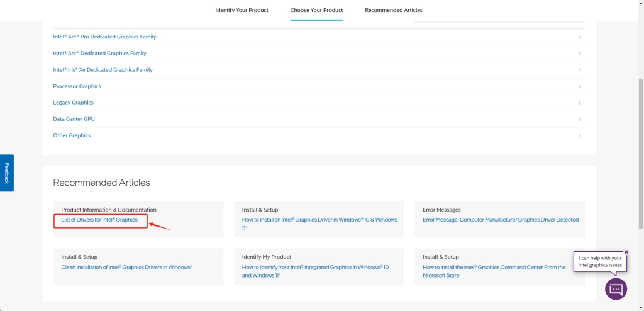Click the Recommended Articles section heading

[101, 182]
